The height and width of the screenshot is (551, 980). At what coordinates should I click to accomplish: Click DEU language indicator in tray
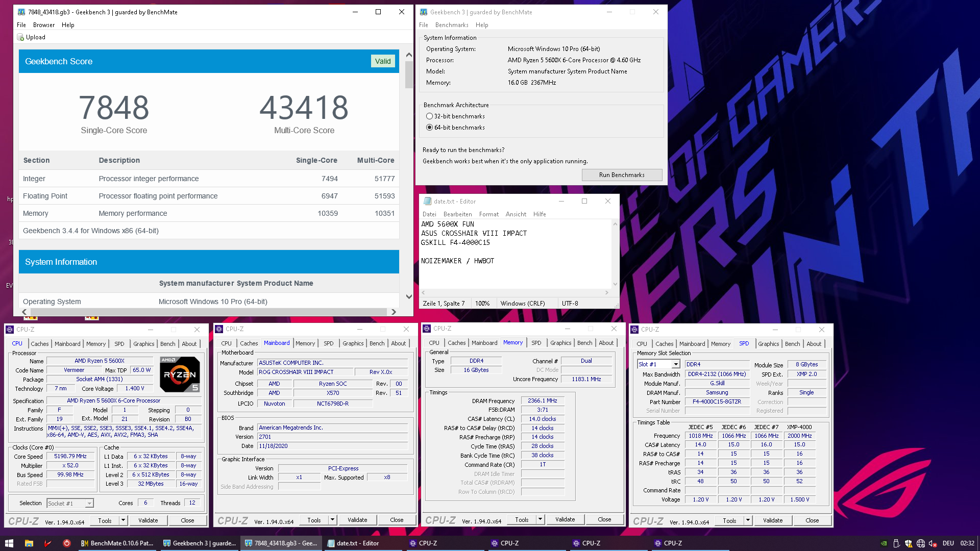[948, 543]
